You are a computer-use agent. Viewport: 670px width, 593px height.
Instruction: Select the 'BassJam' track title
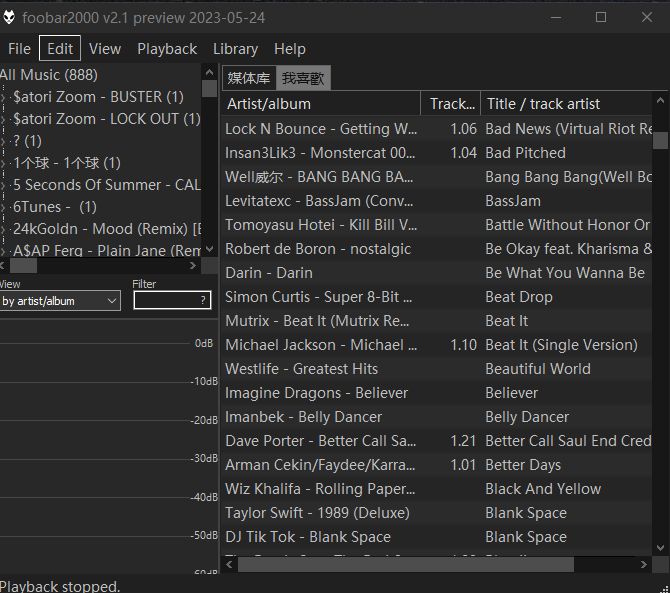click(x=513, y=201)
